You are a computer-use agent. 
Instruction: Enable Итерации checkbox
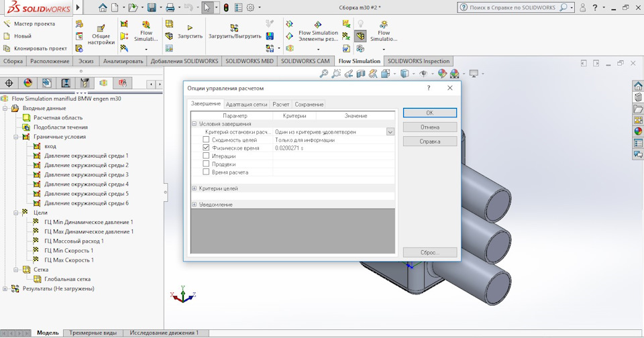206,156
